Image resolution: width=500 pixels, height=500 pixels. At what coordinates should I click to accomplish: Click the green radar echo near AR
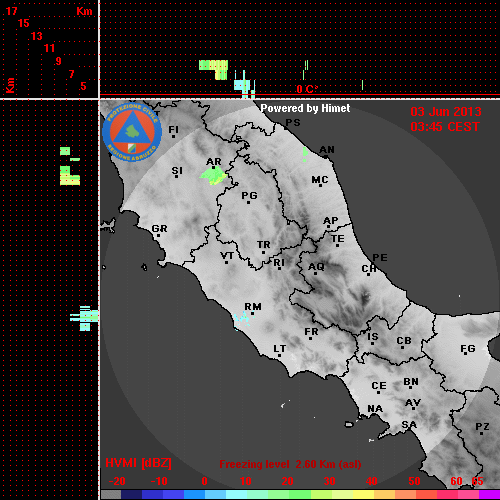(x=213, y=176)
